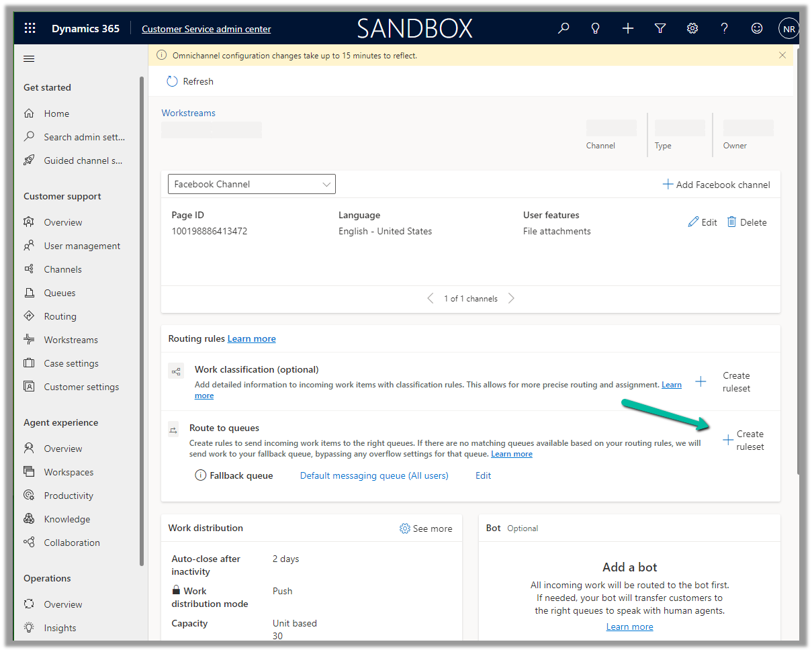Open the advanced find filter icon
The image size is (812, 652).
[x=660, y=28]
